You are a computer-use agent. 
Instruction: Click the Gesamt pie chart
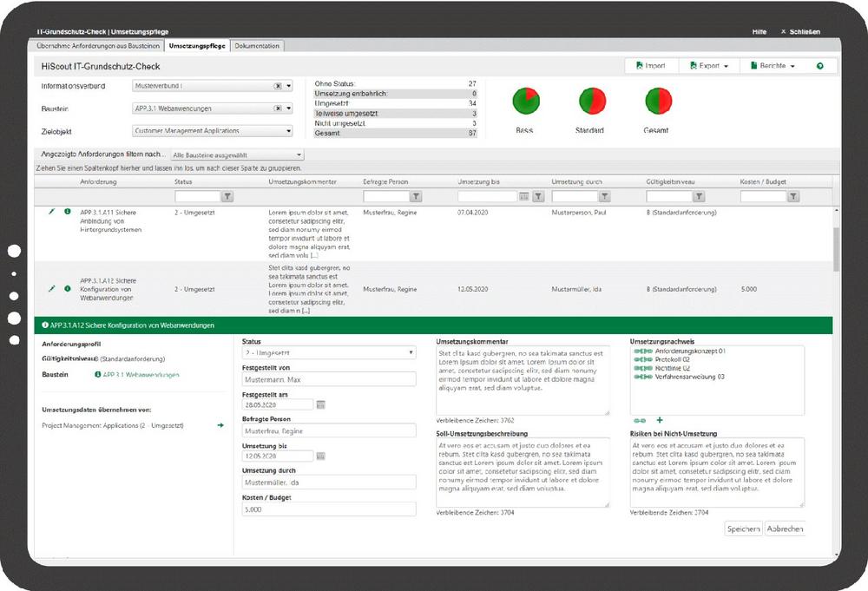click(x=658, y=102)
